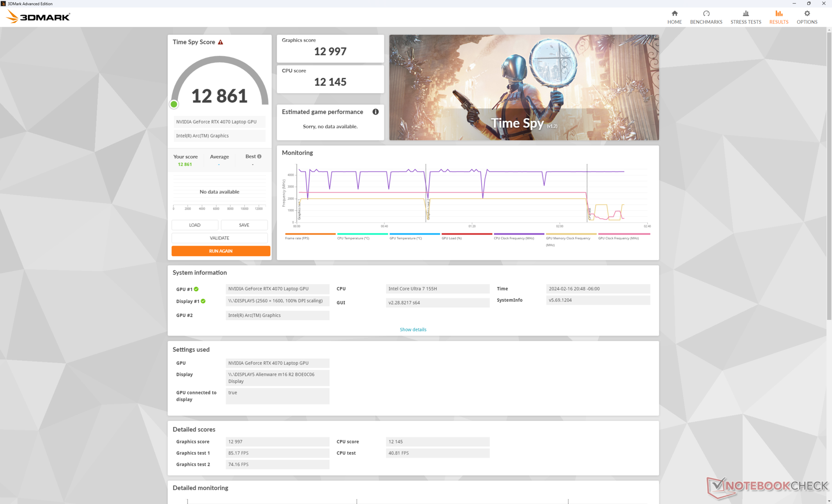
Task: Click the VALIDATE button
Action: point(219,238)
